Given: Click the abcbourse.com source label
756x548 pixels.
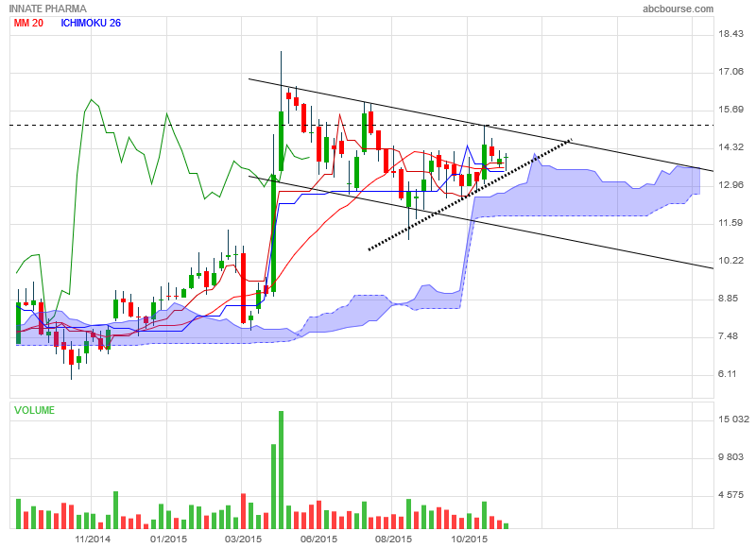Looking at the screenshot, I should pyautogui.click(x=678, y=9).
